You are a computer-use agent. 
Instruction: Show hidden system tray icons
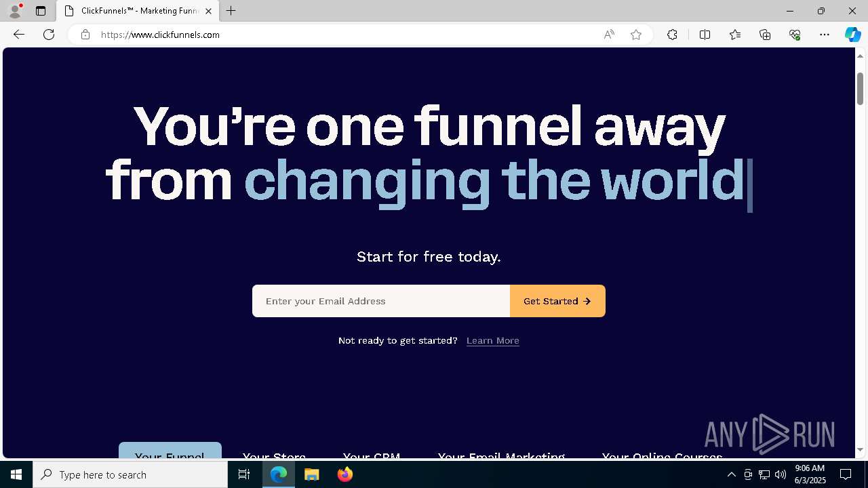[731, 474]
